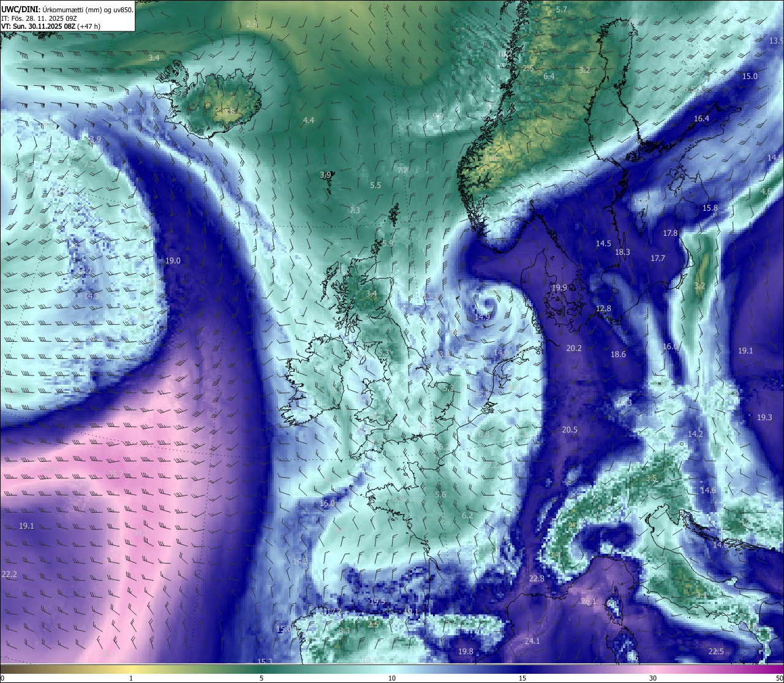The width and height of the screenshot is (784, 683).
Task: Click the value 14.2 on the map
Action: tap(695, 434)
